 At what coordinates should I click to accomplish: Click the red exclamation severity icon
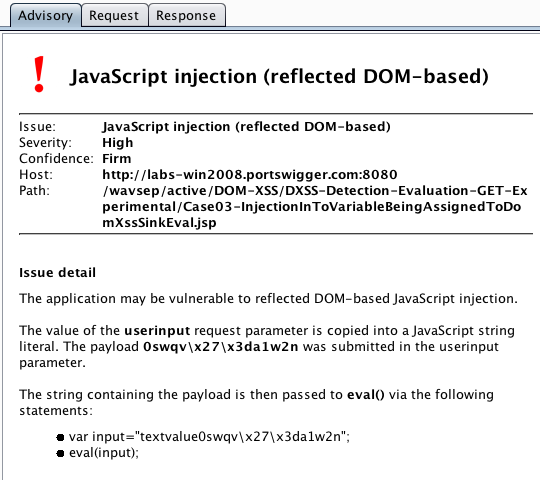(39, 74)
